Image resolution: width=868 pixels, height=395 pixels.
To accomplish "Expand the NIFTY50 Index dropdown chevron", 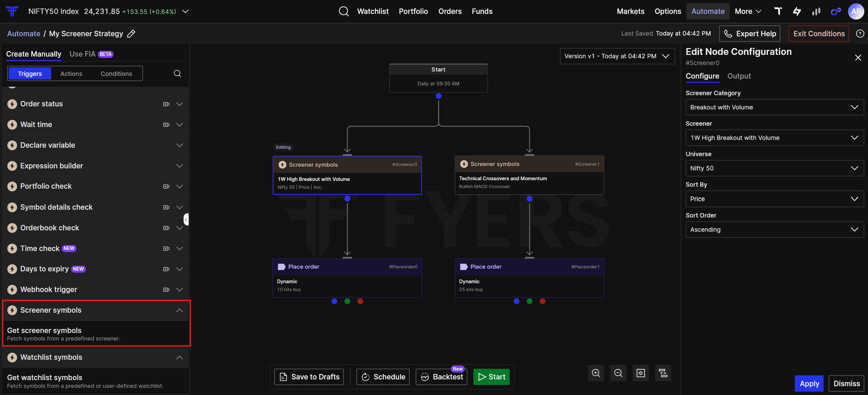I will (185, 12).
